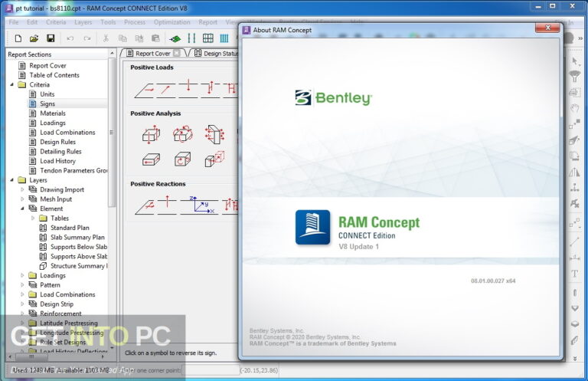Click the first cube symbol under Positive Analysis
The width and height of the screenshot is (588, 381).
tap(151, 135)
